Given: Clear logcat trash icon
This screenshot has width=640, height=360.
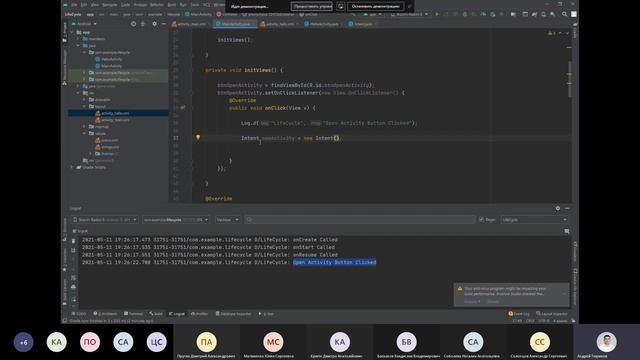Looking at the screenshot, I should coord(73,241).
